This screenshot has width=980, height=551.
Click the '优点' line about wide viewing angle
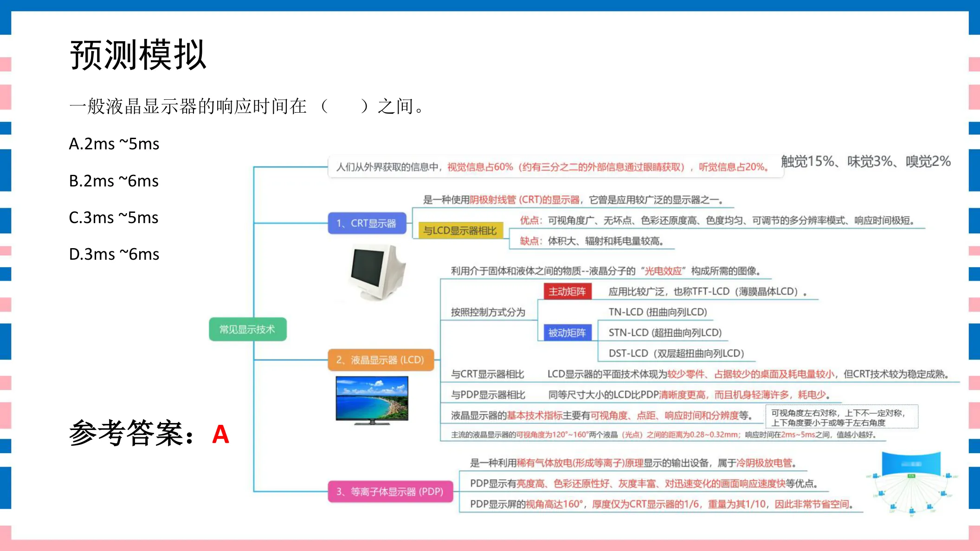pyautogui.click(x=717, y=220)
